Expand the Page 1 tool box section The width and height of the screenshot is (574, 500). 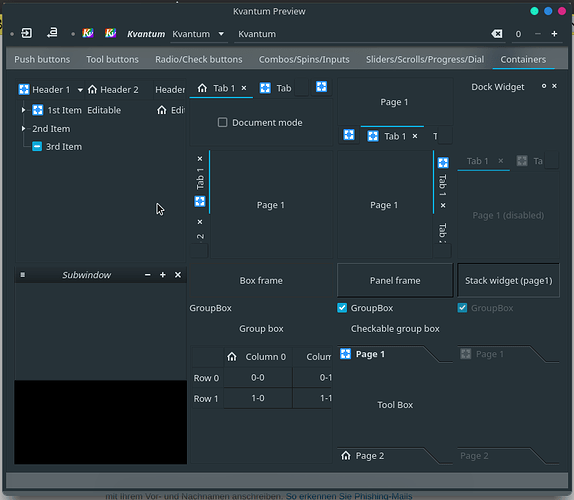395,354
